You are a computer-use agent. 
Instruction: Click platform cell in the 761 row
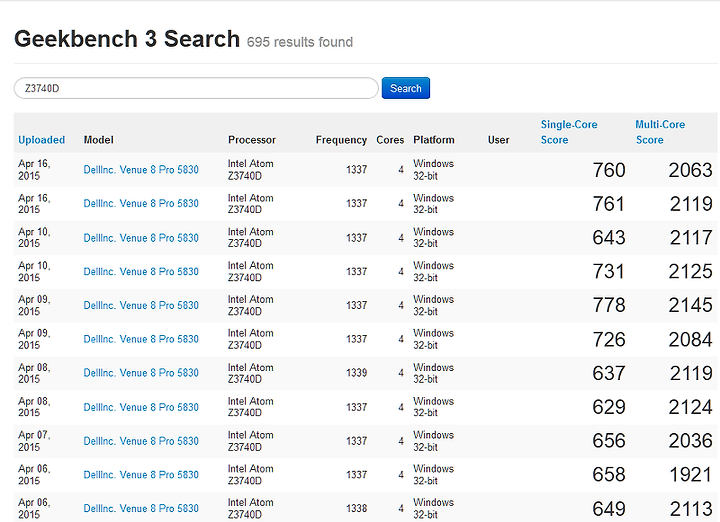tap(433, 203)
